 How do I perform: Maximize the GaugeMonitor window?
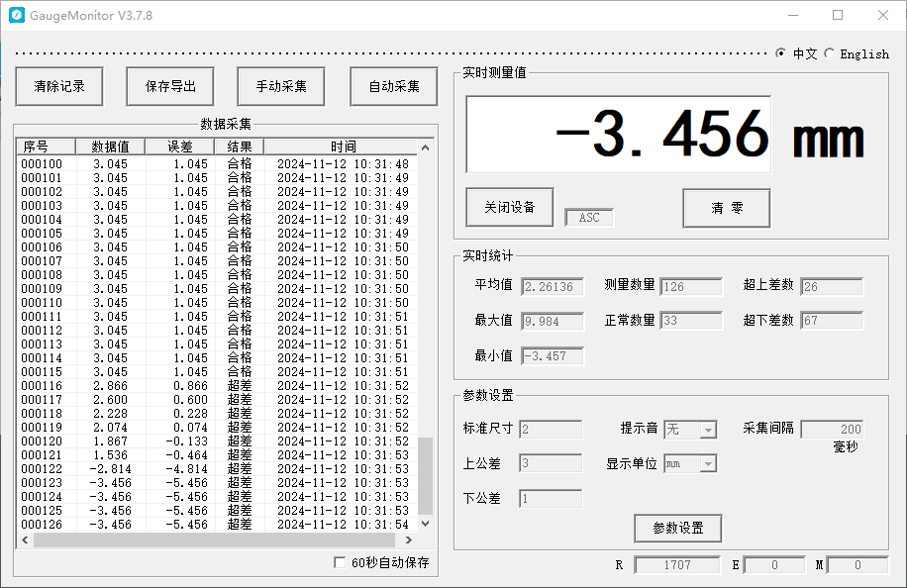click(x=838, y=16)
